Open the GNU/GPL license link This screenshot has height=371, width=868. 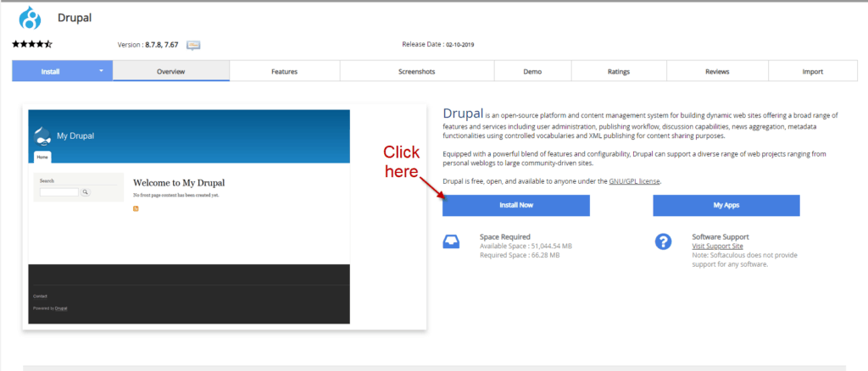[x=634, y=181]
